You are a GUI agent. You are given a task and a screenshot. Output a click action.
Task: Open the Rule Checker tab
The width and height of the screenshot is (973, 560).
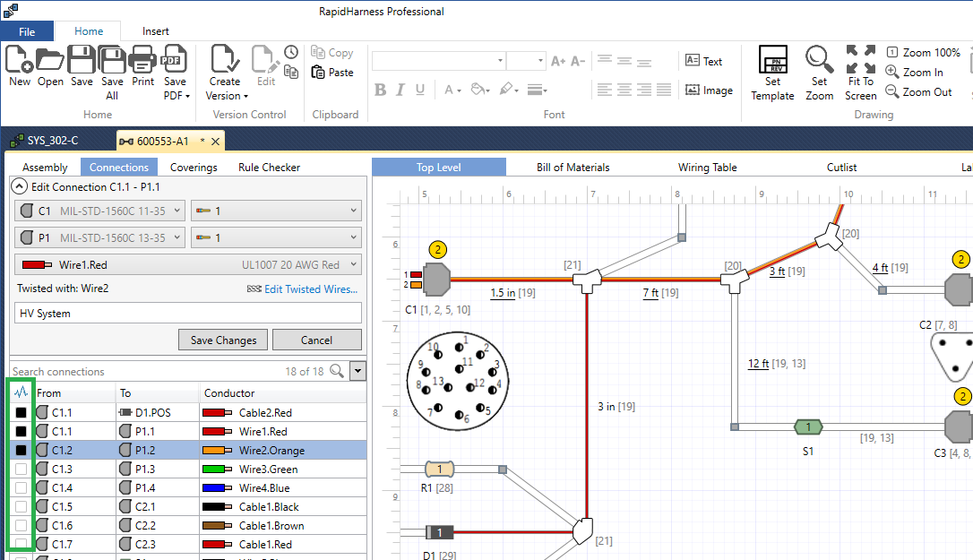click(269, 167)
